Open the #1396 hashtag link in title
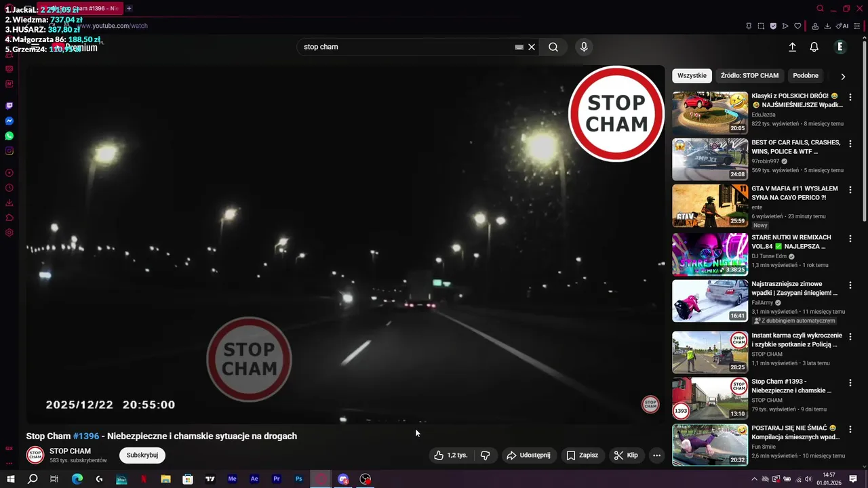This screenshot has width=868, height=488. (x=86, y=436)
